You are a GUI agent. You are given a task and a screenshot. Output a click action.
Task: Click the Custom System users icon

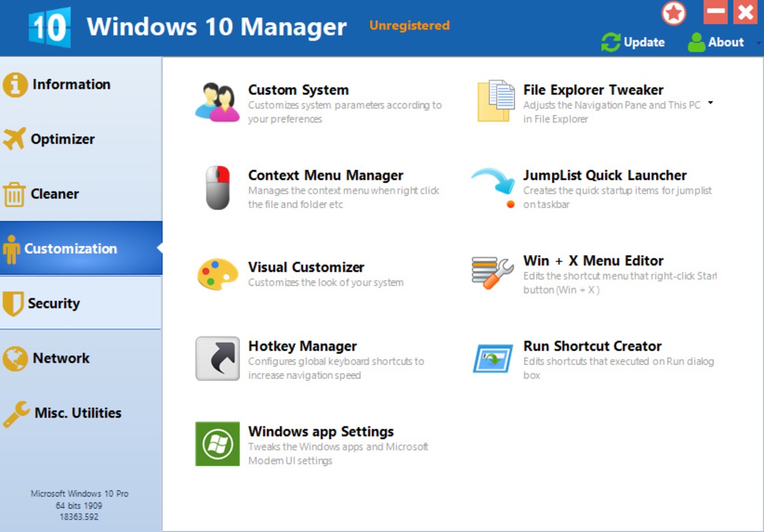(x=217, y=102)
